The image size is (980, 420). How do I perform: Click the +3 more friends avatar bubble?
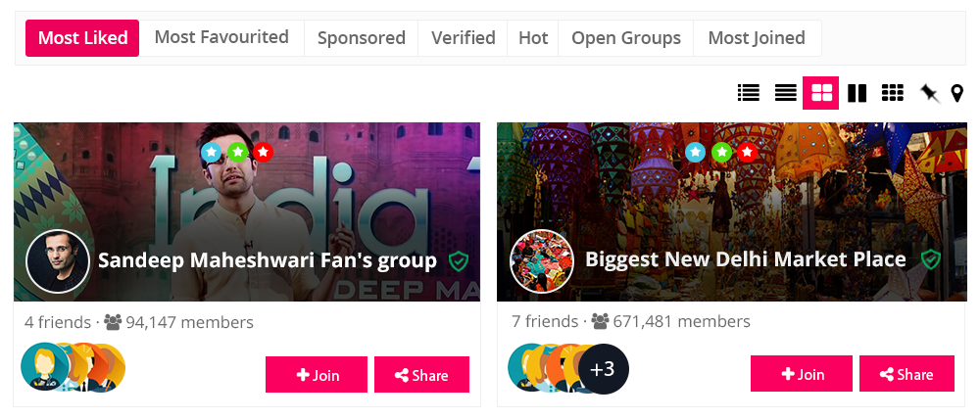(x=603, y=369)
